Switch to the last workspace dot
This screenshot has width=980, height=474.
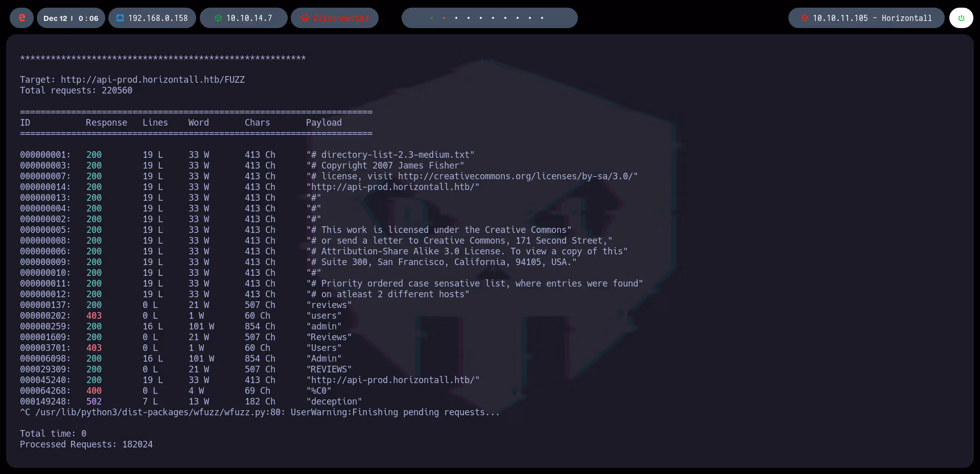tap(542, 17)
